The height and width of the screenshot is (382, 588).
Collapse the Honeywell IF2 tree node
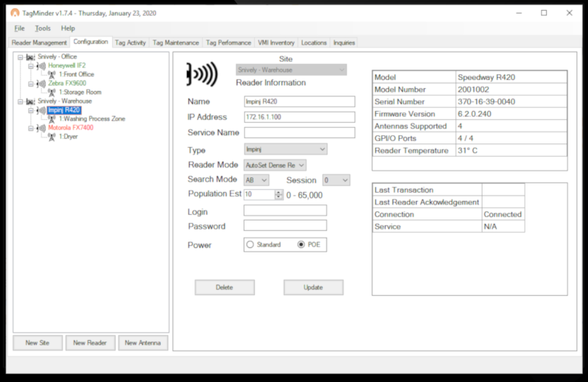[31, 66]
